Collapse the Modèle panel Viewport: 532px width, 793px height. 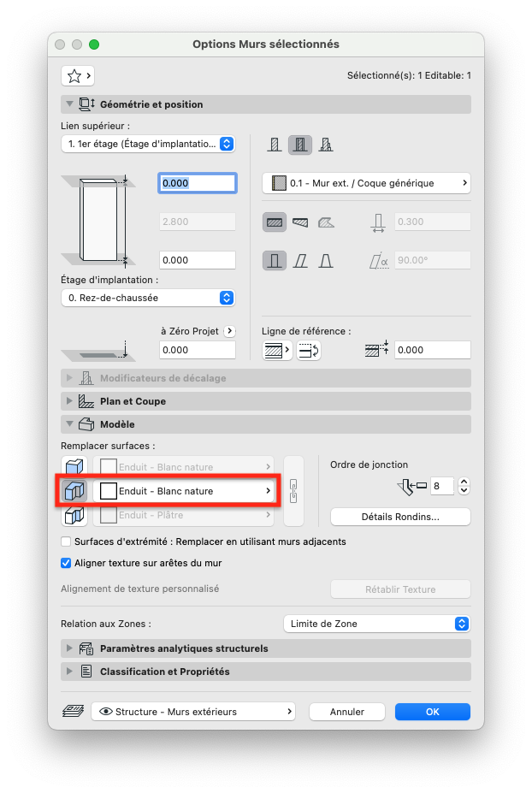pos(69,423)
